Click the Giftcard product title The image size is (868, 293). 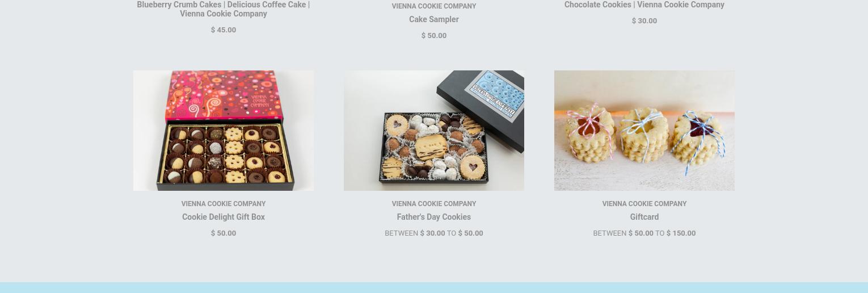click(x=644, y=217)
